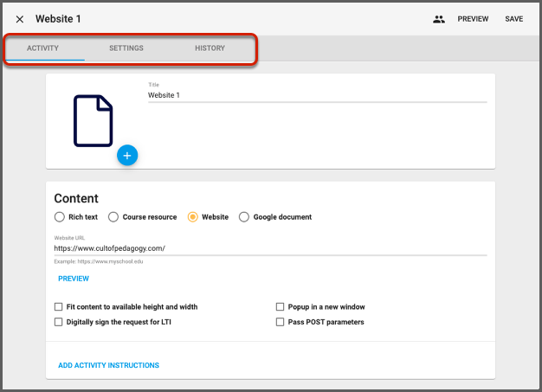Choose the Course resource radio option
Screen dimensions: 542x392
(x=113, y=217)
